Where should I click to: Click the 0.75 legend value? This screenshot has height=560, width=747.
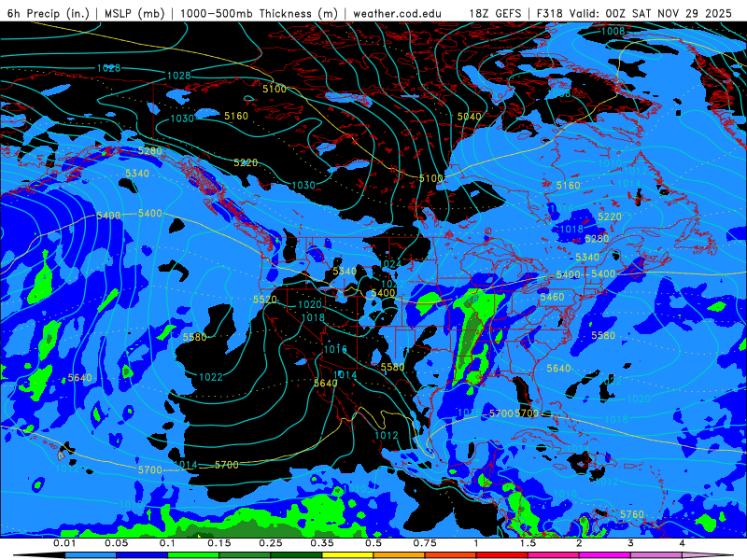425,543
